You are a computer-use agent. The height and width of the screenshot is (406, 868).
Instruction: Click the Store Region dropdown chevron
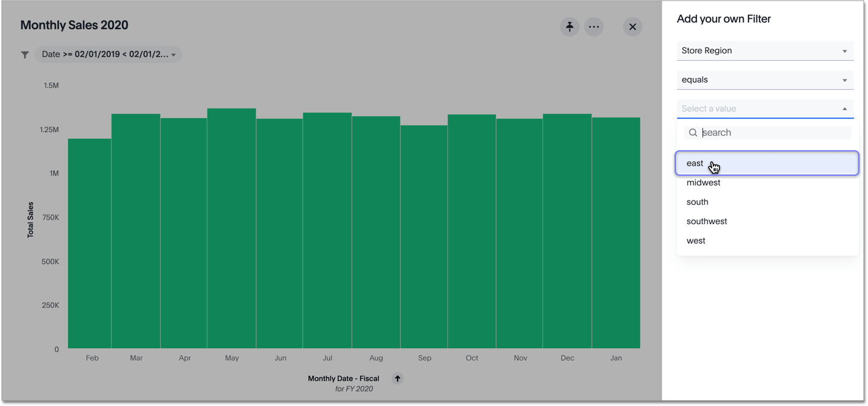tap(844, 51)
